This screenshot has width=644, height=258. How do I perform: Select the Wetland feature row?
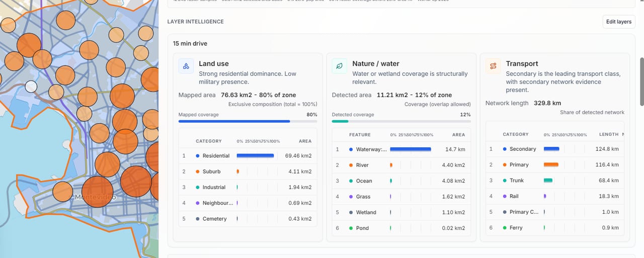click(x=401, y=212)
